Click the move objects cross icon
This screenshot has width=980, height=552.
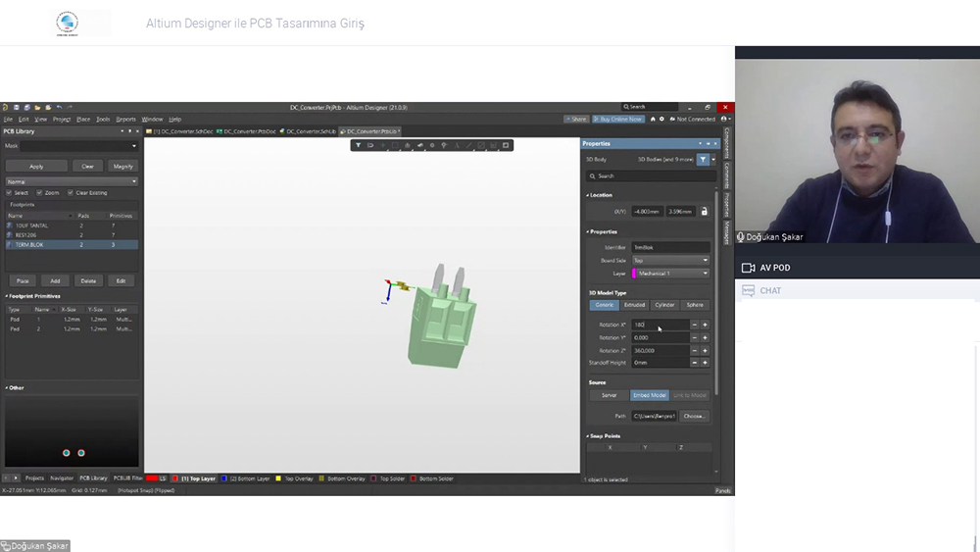[x=382, y=146]
